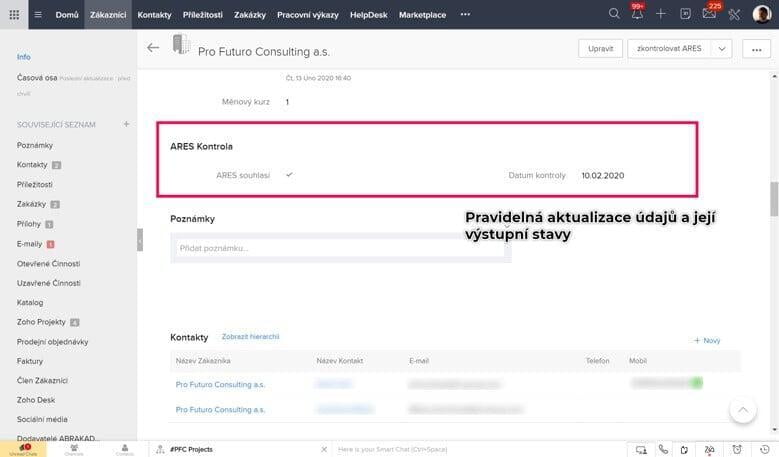Click the alarm clock reminder icon

point(737,449)
